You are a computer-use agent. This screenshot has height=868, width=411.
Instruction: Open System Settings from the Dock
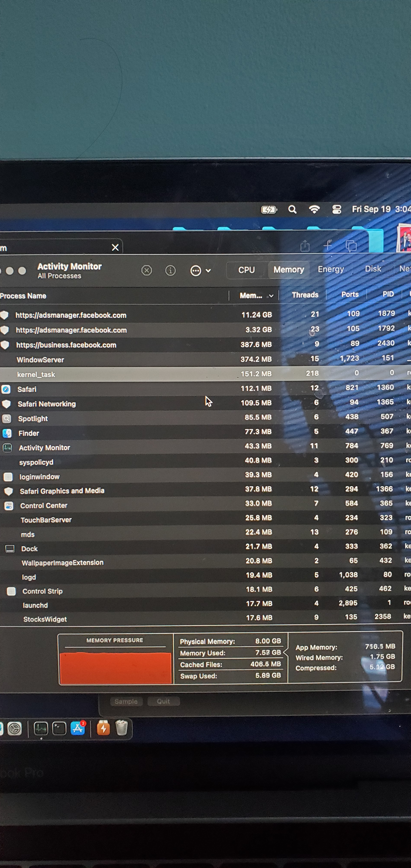coord(15,728)
